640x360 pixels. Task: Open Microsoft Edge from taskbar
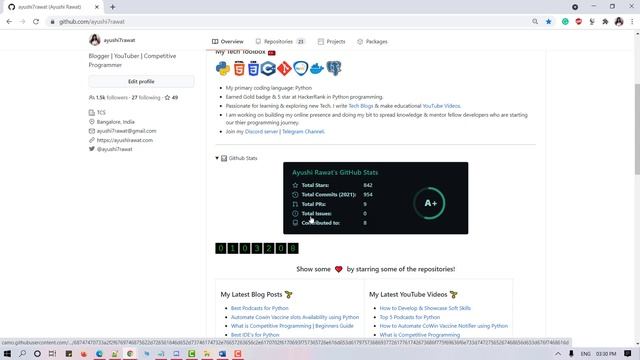(99, 354)
